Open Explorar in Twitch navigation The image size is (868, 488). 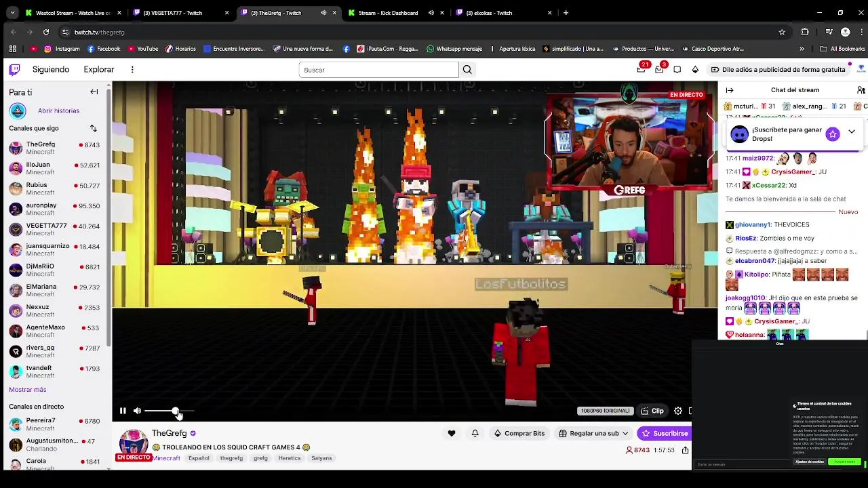[x=99, y=69]
